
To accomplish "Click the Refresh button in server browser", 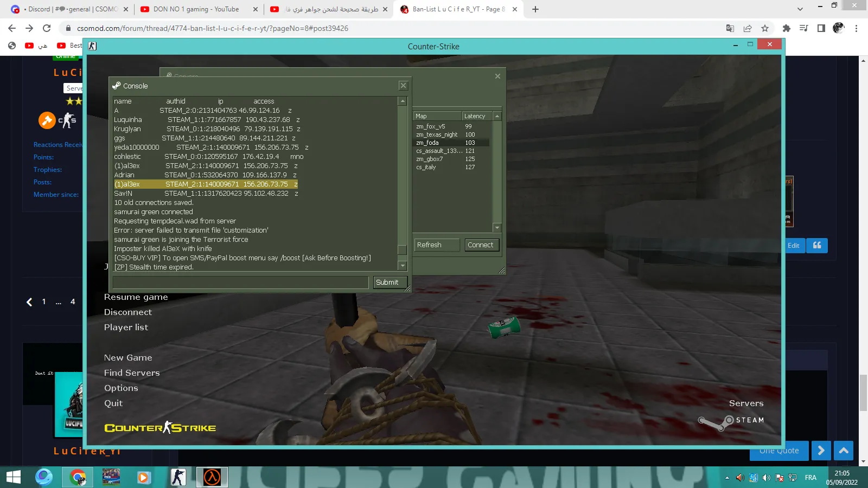I will tap(437, 245).
